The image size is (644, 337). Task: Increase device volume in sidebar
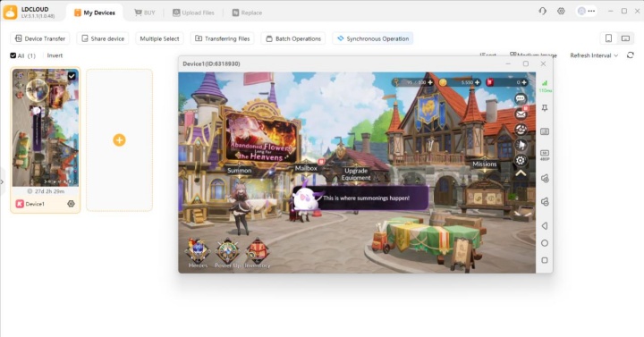pyautogui.click(x=545, y=179)
